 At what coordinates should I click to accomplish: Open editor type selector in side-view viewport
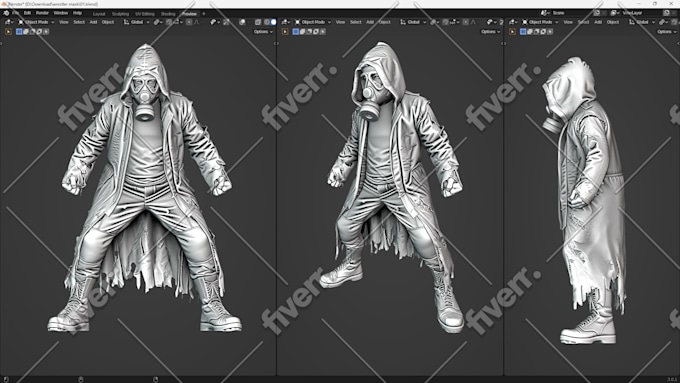(513, 22)
